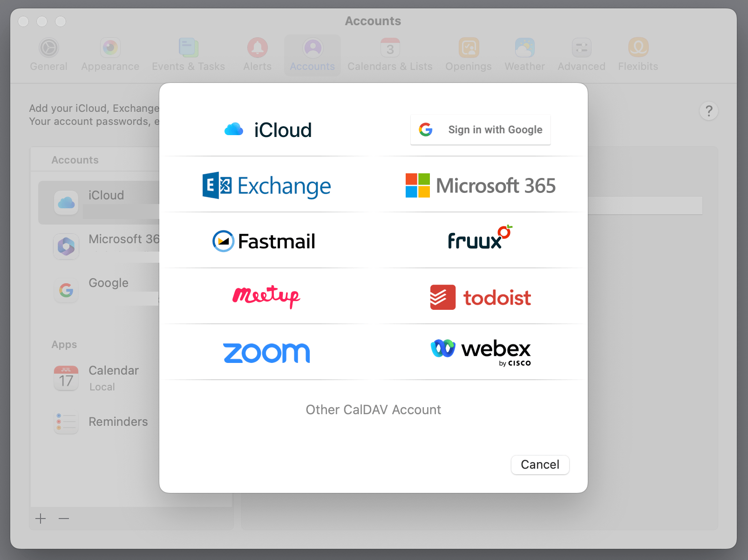The width and height of the screenshot is (748, 560).
Task: Select Microsoft 365 account in sidebar
Action: point(99,246)
